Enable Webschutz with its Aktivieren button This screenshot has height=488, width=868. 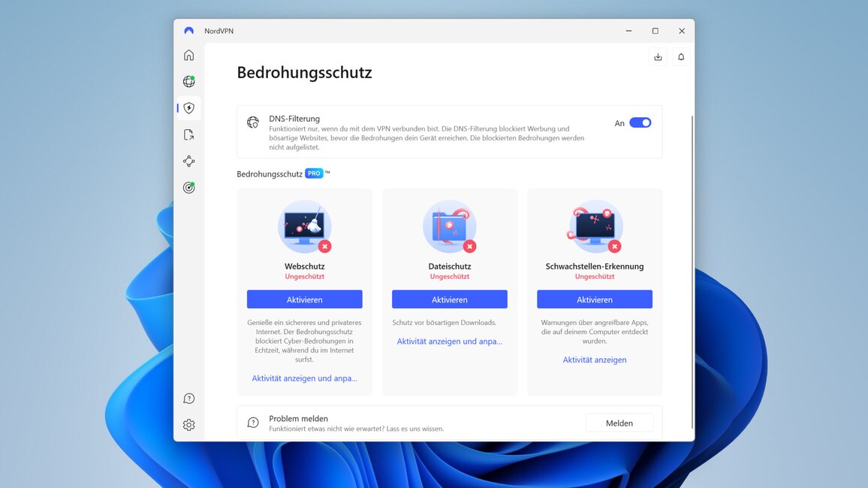tap(304, 299)
